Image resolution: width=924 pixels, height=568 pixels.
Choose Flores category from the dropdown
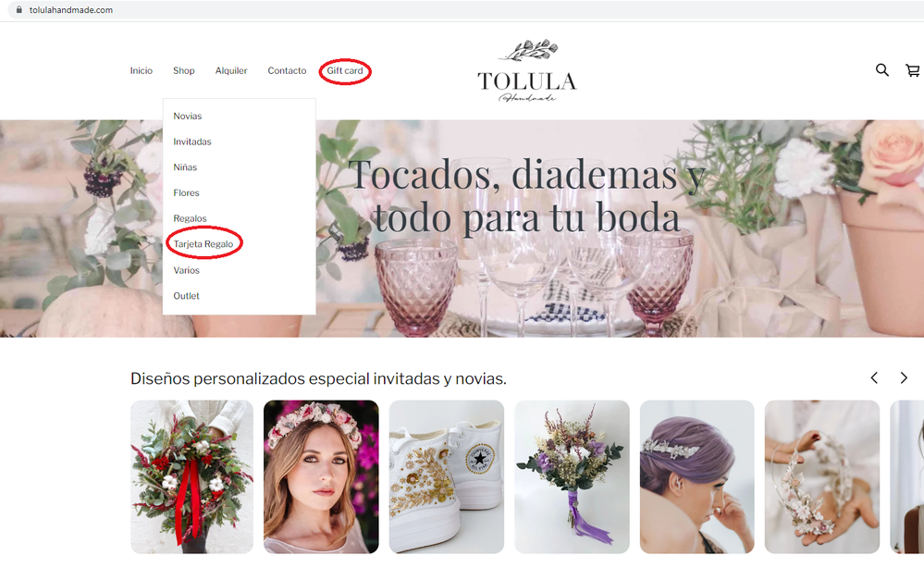coord(186,192)
